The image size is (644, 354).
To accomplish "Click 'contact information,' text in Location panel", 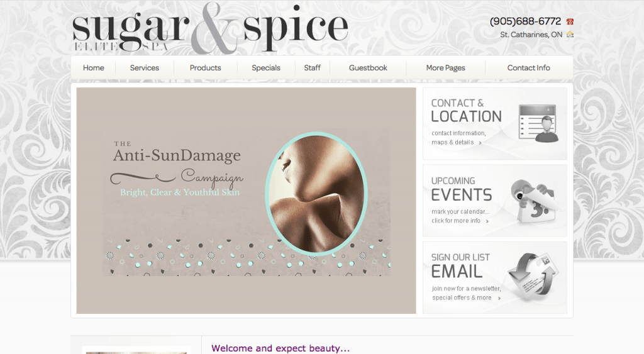I will tap(458, 133).
